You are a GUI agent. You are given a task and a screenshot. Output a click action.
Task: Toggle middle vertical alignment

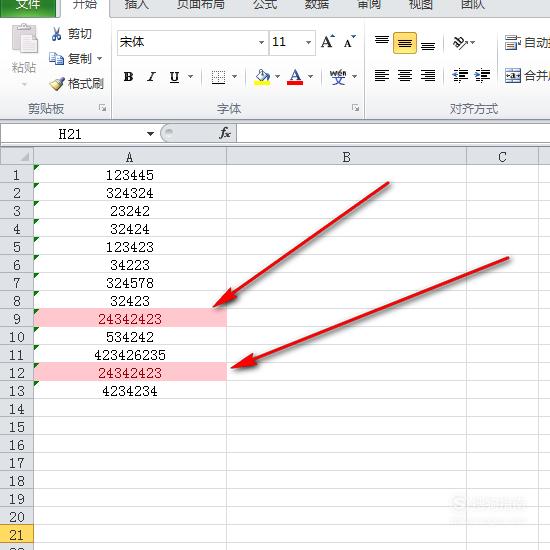tap(405, 43)
